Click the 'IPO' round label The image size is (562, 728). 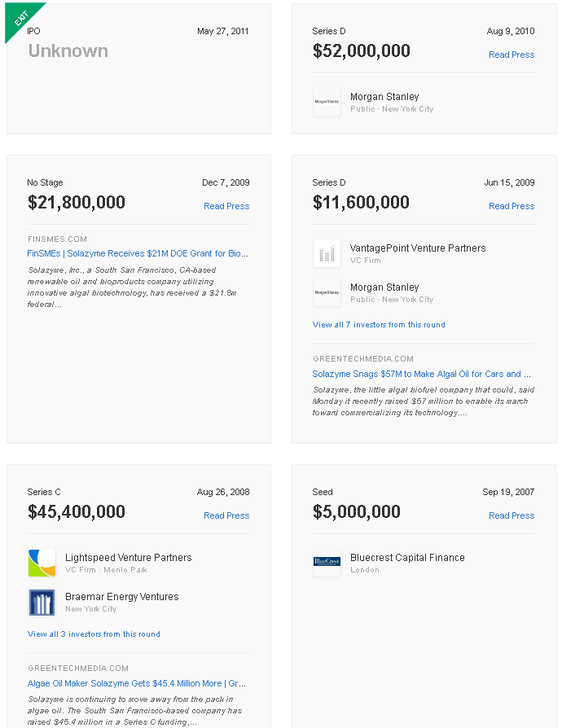point(33,31)
